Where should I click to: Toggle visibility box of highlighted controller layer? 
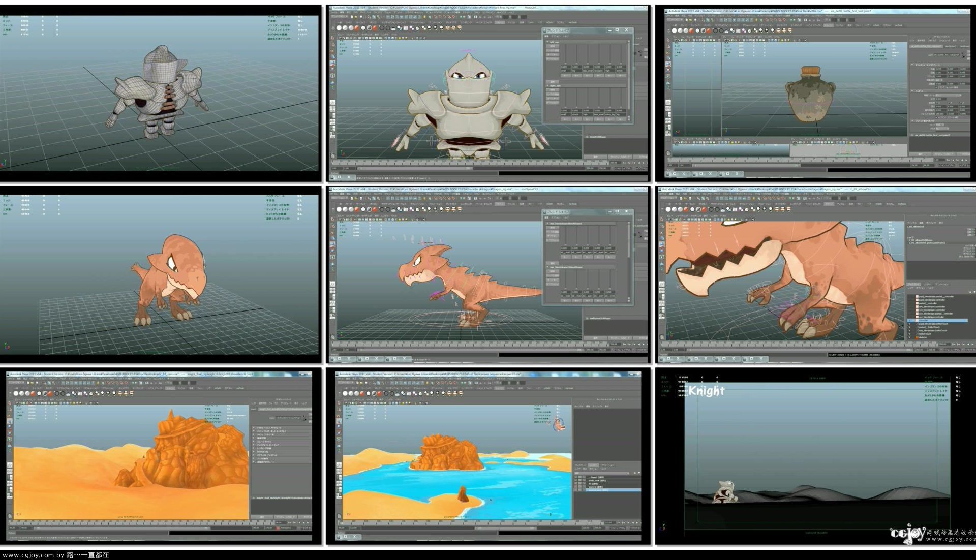909,321
